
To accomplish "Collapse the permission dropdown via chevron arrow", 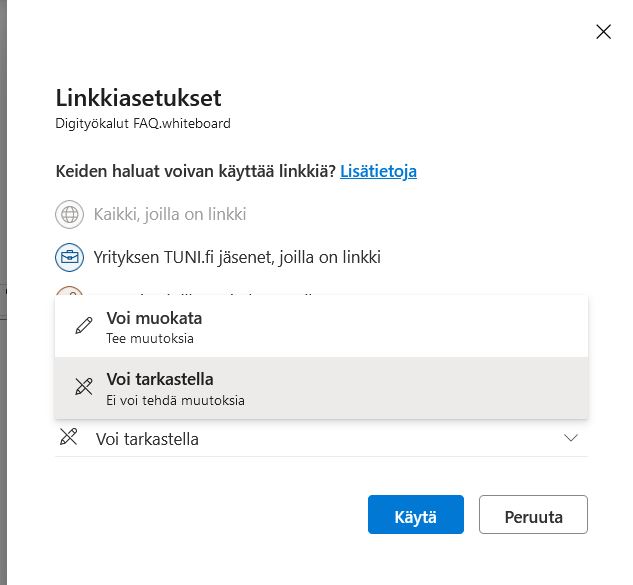I will [x=571, y=438].
